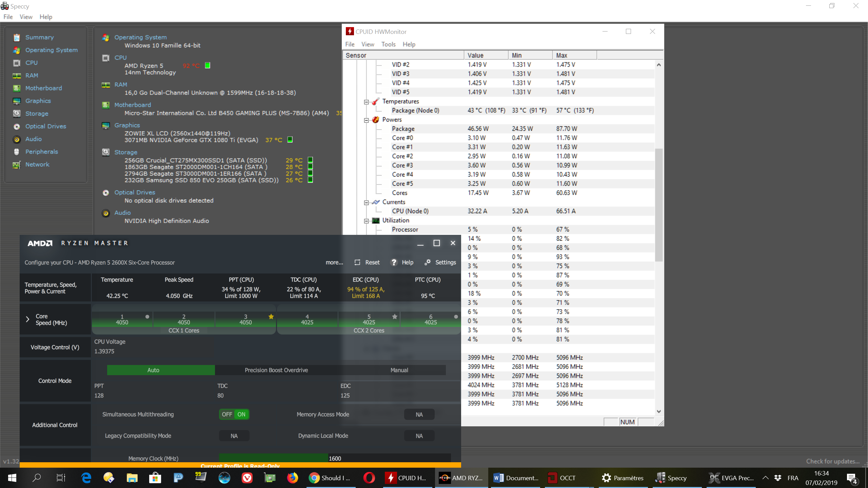
Task: Select Graphics in Speccy sidebar
Action: coord(38,101)
